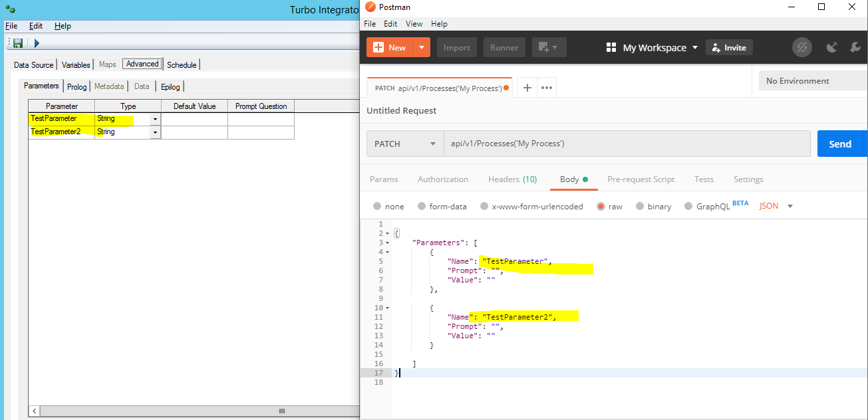Switch to the Variables tab

click(76, 64)
